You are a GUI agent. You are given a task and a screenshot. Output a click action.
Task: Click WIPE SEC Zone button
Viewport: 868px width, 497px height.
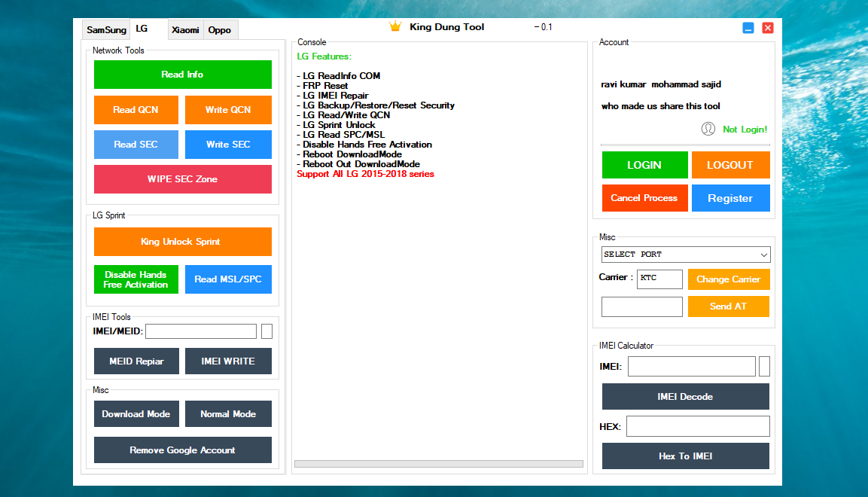(x=183, y=178)
